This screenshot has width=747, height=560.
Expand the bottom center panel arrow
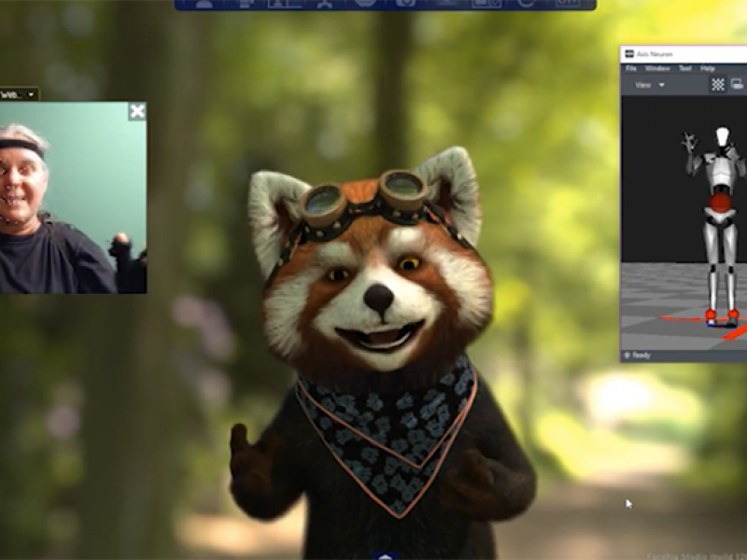(x=386, y=555)
